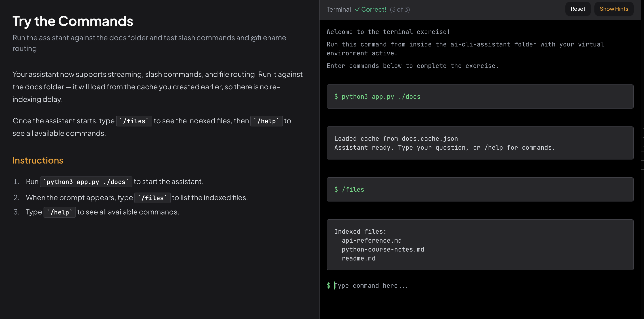Click 'readme.md' in the indexed files output
This screenshot has width=644, height=319.
(358, 258)
